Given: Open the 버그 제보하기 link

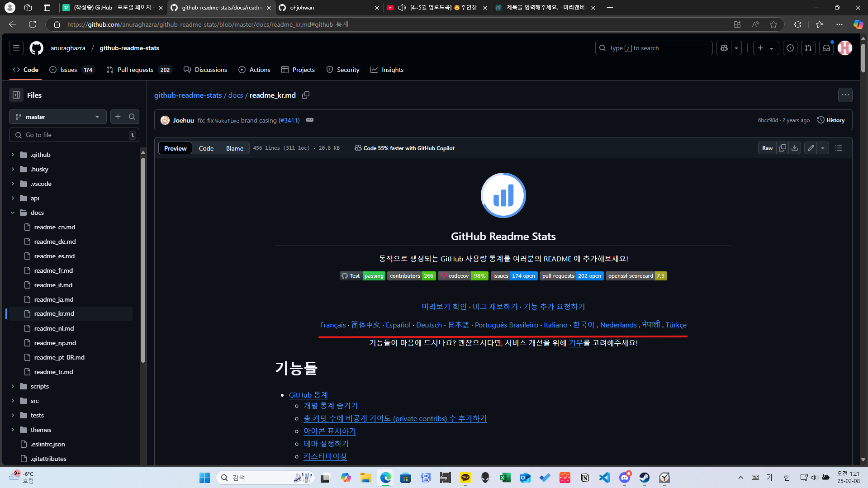Looking at the screenshot, I should tap(495, 307).
